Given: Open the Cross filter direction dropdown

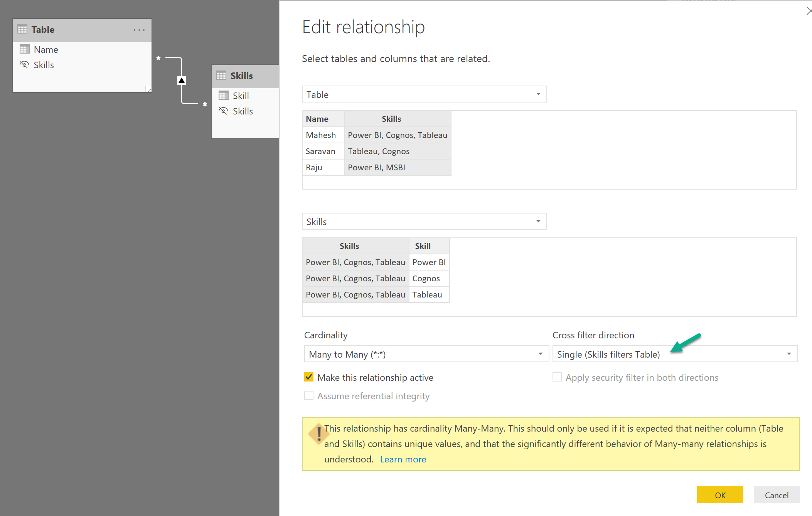Looking at the screenshot, I should [675, 354].
